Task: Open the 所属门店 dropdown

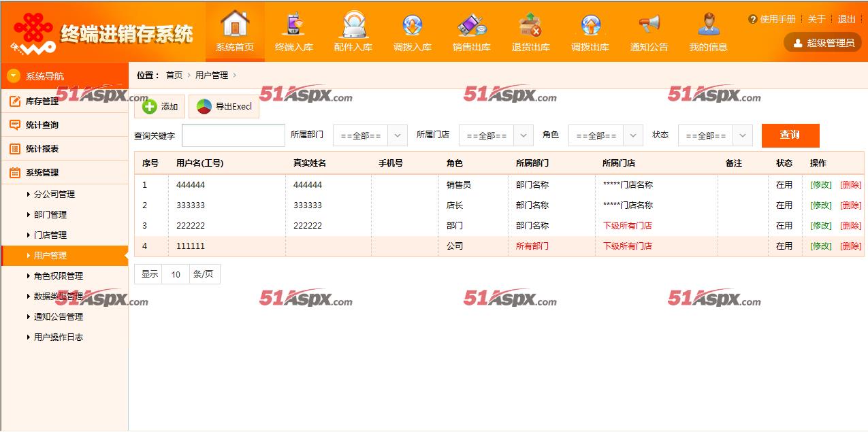Action: tap(496, 135)
